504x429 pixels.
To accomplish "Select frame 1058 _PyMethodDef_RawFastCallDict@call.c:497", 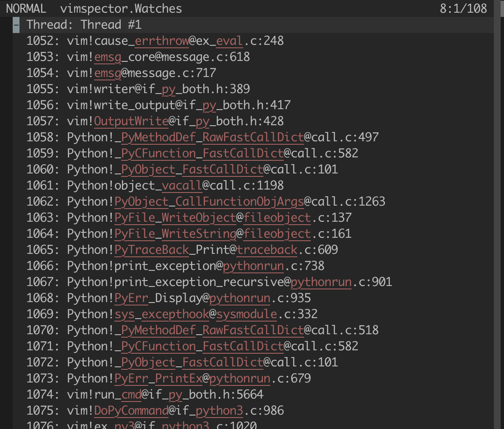I will pyautogui.click(x=202, y=137).
